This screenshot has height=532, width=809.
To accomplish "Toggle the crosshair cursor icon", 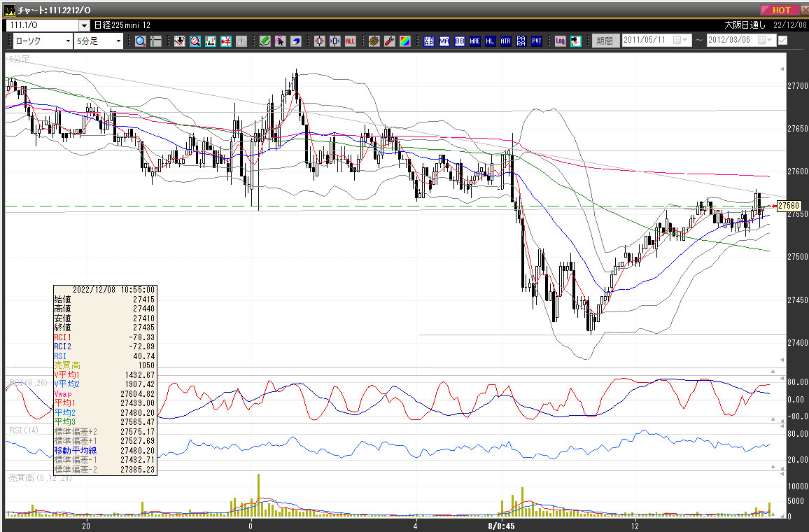I will [x=156, y=41].
